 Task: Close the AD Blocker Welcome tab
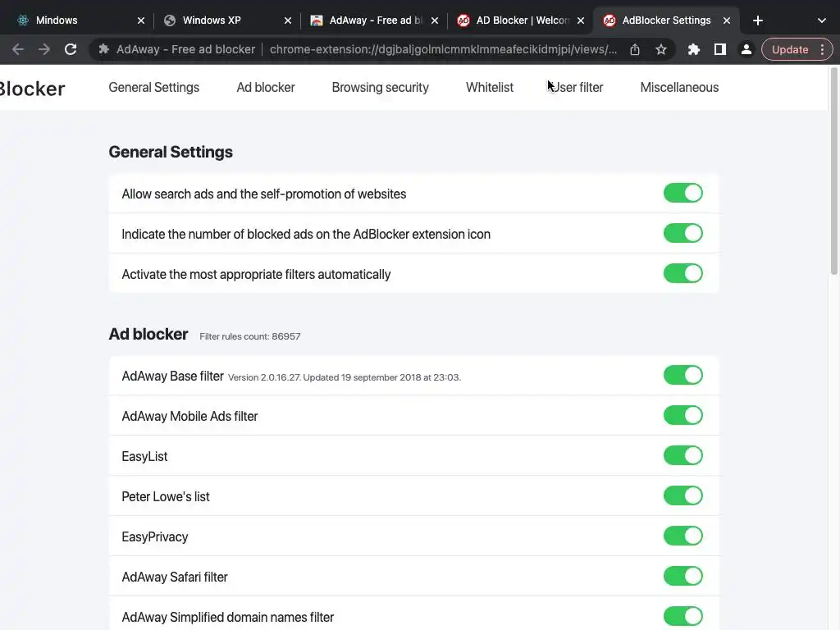(581, 21)
